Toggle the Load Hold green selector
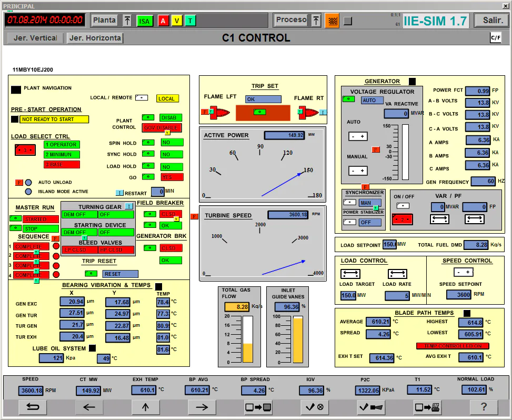Viewport: 512px width, 420px height. [148, 166]
